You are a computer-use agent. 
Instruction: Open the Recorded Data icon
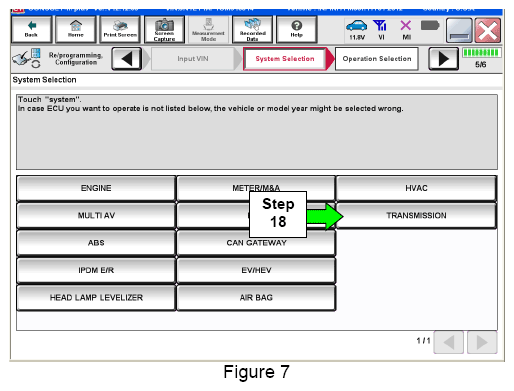click(x=252, y=29)
